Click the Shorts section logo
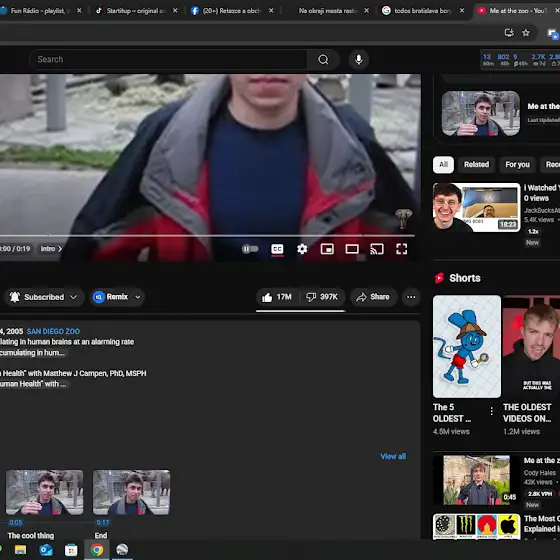Screen dimensions: 560x560 [x=439, y=278]
